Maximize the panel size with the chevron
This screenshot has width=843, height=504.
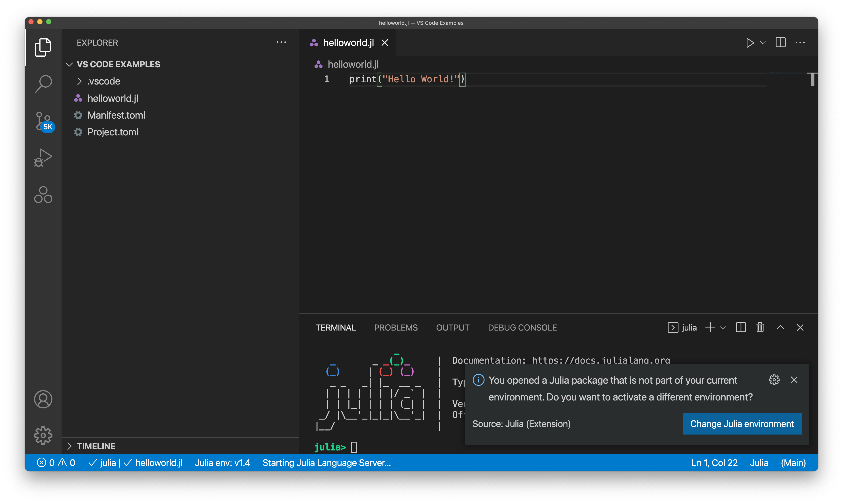click(x=781, y=327)
